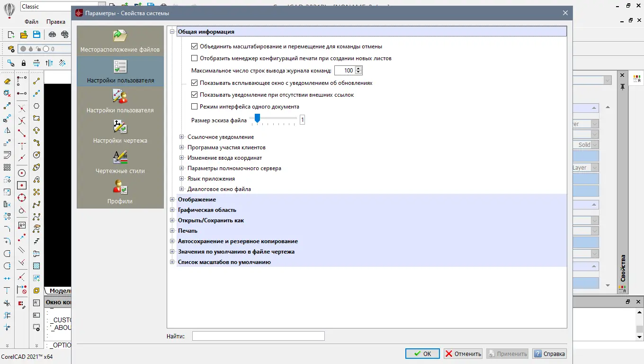Image resolution: width=644 pixels, height=364 pixels.
Task: Click the 'Размер эскиза файла' slider handle
Action: (x=257, y=118)
